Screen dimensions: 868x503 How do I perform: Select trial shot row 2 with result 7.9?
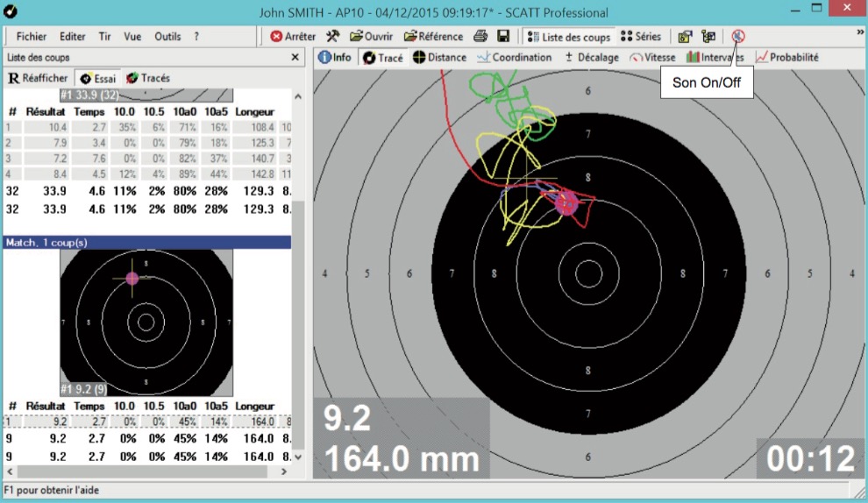(x=147, y=143)
